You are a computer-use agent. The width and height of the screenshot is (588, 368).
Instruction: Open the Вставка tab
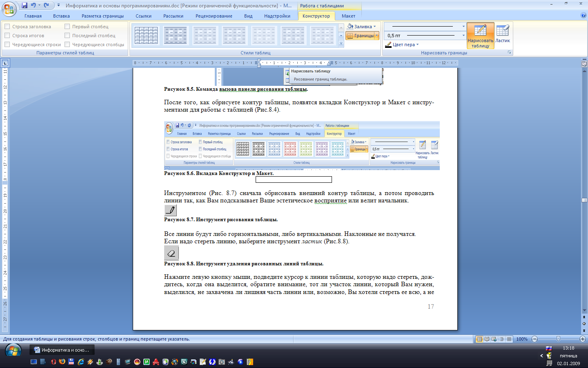click(61, 16)
